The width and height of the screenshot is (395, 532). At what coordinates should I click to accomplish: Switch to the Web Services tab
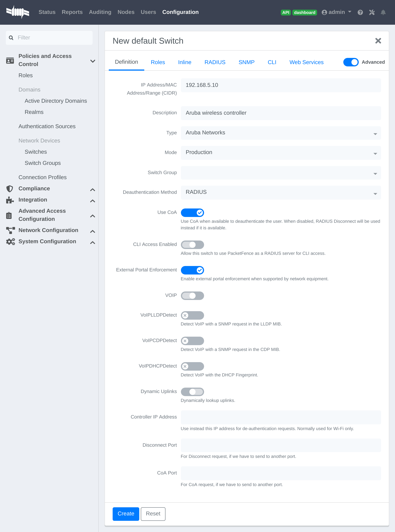click(x=306, y=62)
